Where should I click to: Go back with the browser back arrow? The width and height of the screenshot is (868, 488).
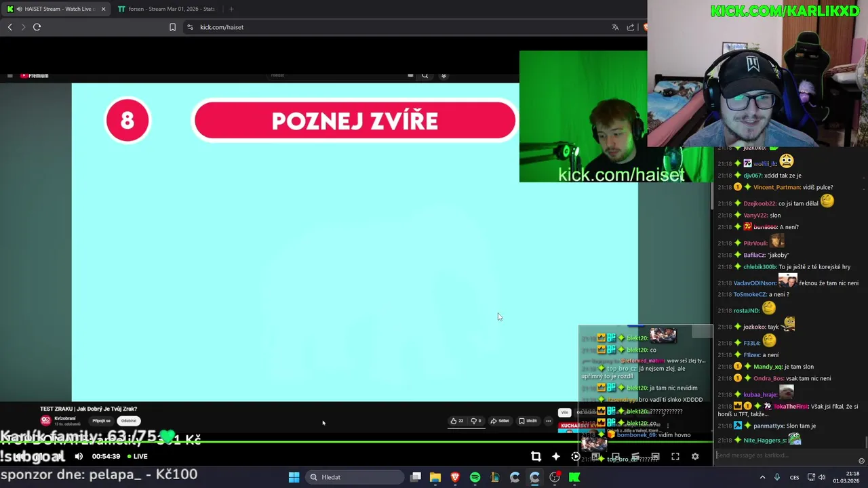pyautogui.click(x=9, y=27)
